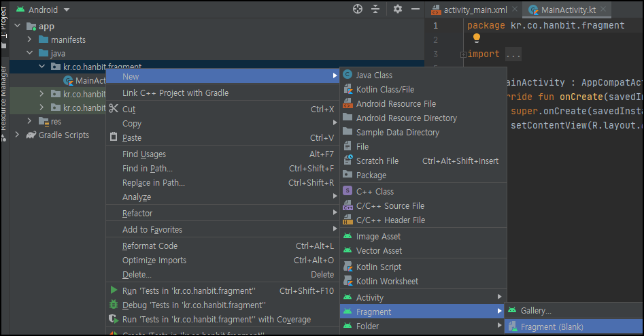This screenshot has width=644, height=336.
Task: Create Sample Data Directory
Action: click(x=423, y=132)
